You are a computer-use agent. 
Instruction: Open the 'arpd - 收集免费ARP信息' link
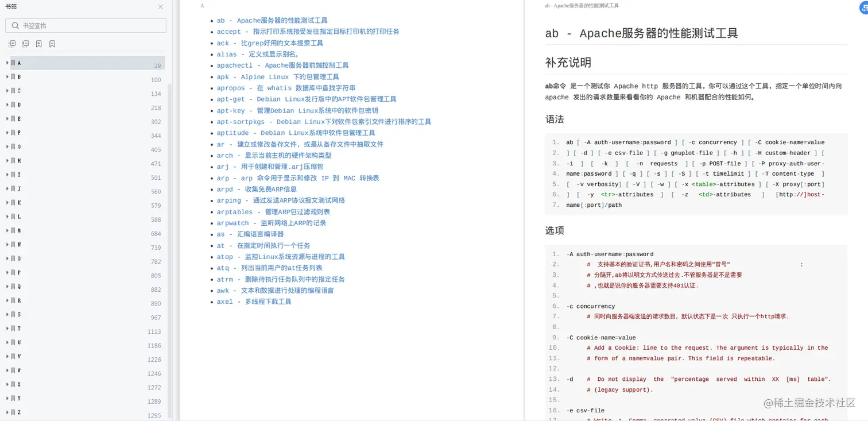pyautogui.click(x=257, y=189)
